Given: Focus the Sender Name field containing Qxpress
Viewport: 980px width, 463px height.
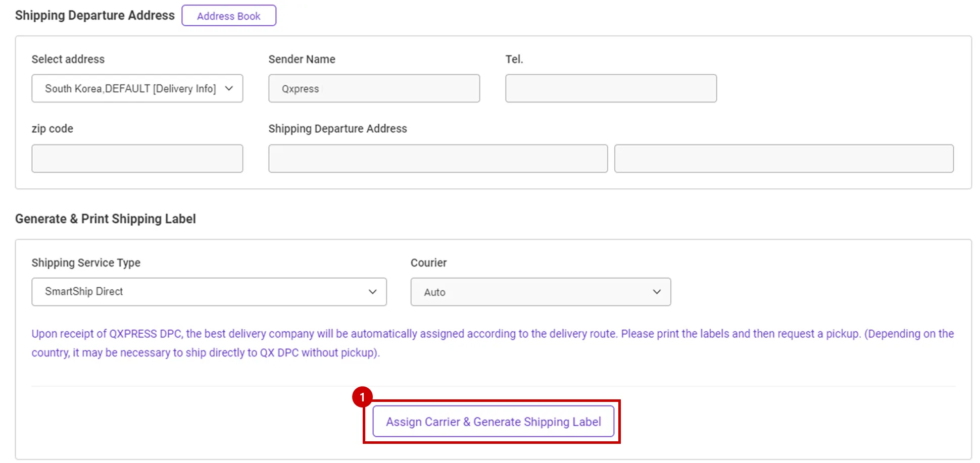Looking at the screenshot, I should pos(374,88).
